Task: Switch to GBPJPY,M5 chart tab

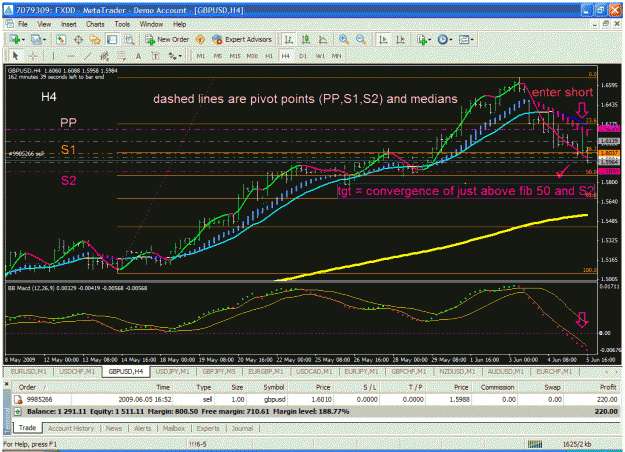Action: (218, 371)
